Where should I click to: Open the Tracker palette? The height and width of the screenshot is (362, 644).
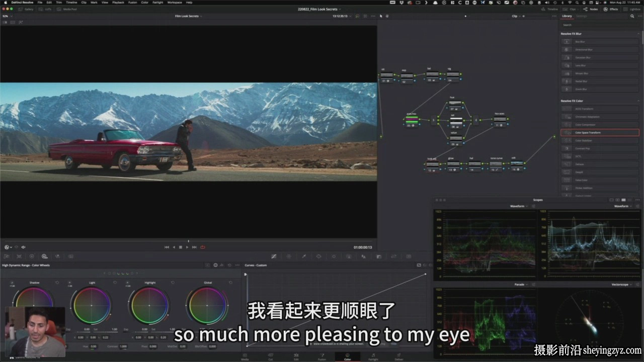334,256
